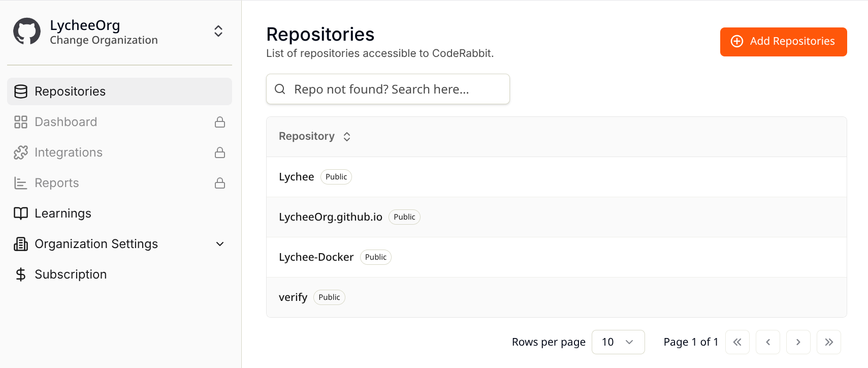Click the lock icon beside Integrations
The height and width of the screenshot is (368, 868).
(220, 152)
